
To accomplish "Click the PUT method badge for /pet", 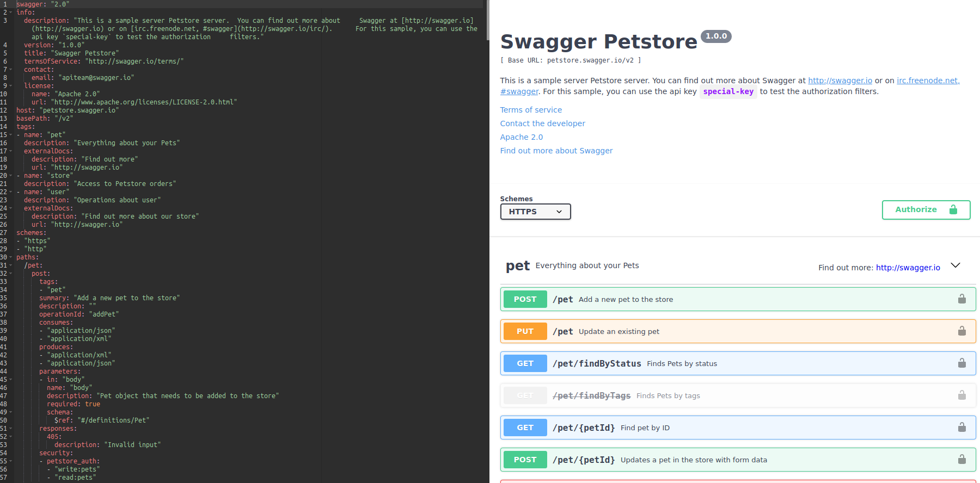I will click(525, 331).
